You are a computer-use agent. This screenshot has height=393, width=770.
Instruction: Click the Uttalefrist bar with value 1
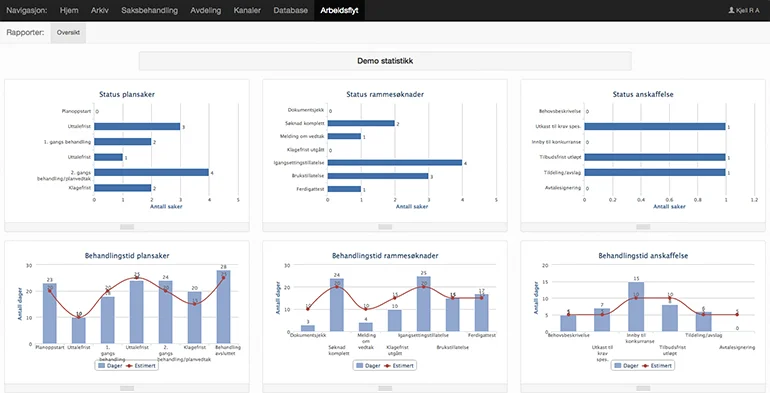click(x=109, y=157)
